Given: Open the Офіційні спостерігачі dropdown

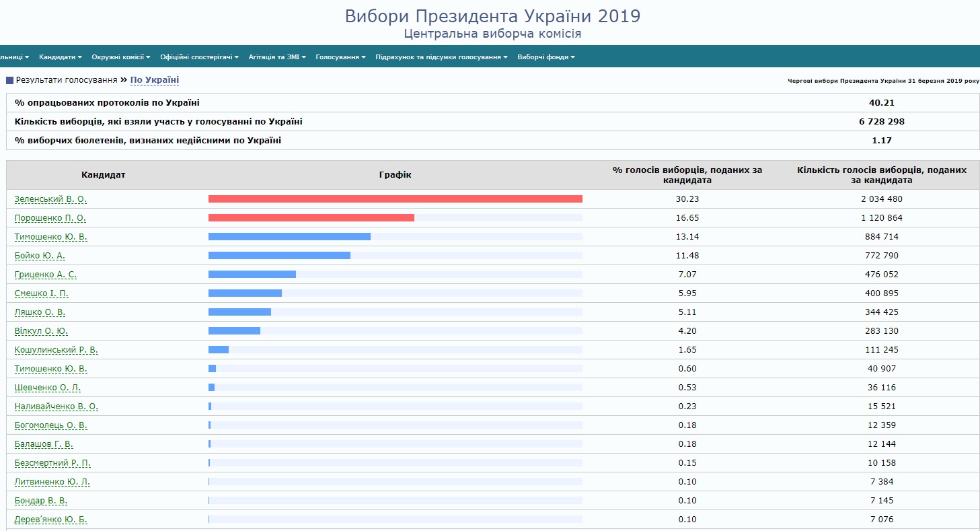Looking at the screenshot, I should tap(199, 57).
